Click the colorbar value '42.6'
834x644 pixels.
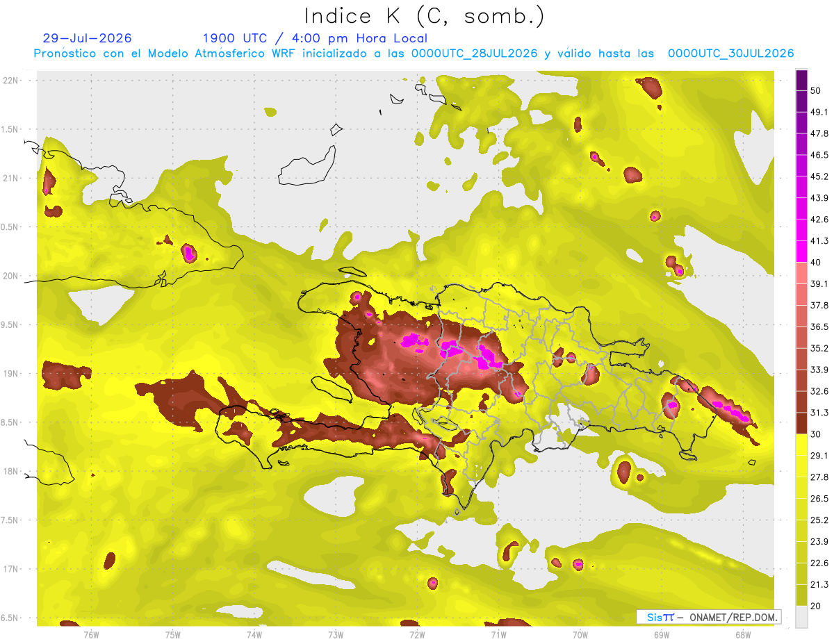coord(819,220)
